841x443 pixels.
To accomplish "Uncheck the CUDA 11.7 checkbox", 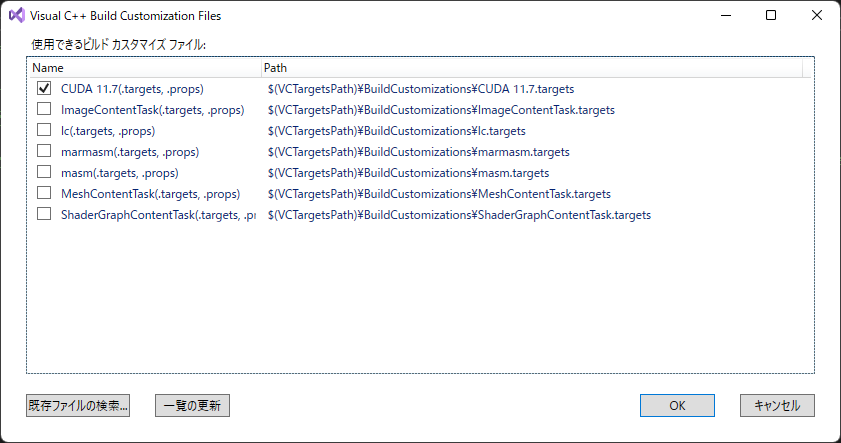I will click(44, 88).
